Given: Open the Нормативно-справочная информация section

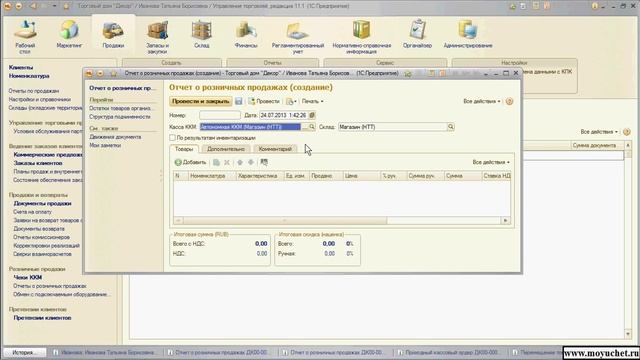Looking at the screenshot, I should [362, 38].
